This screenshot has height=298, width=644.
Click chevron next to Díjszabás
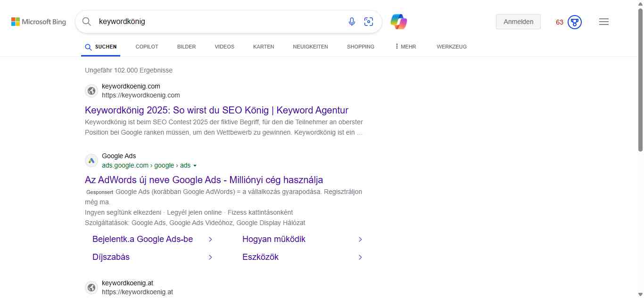click(210, 257)
